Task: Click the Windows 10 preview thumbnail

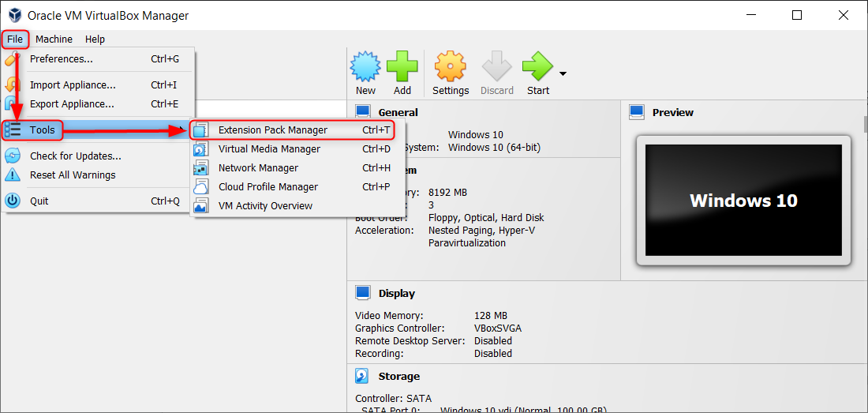Action: point(743,201)
